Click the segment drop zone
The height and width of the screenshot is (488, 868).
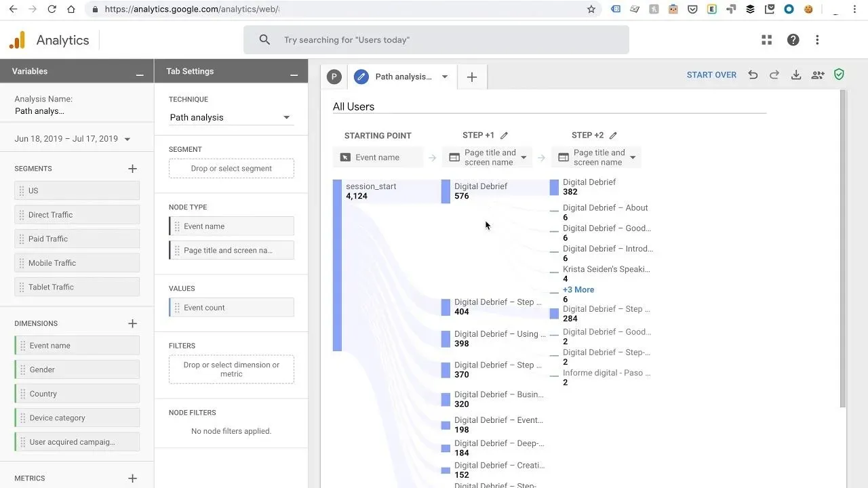pyautogui.click(x=231, y=169)
